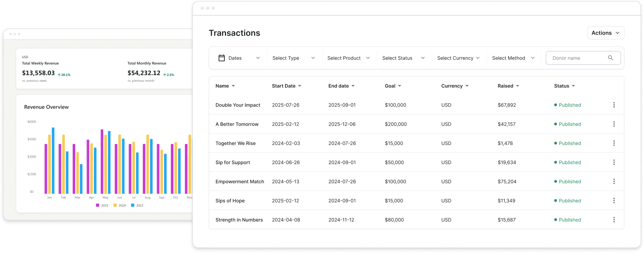
Task: Open three-dot menu for Double Your Impact
Action: (x=614, y=105)
